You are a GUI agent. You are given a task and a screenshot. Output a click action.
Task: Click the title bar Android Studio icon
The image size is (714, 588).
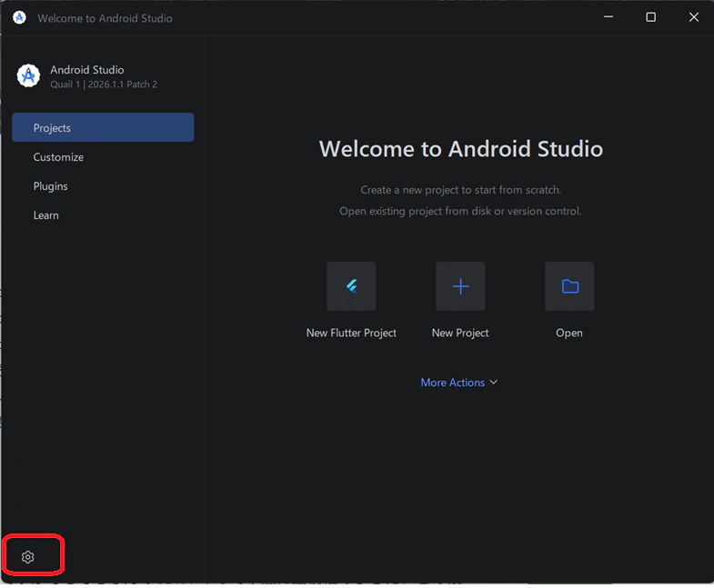19,18
